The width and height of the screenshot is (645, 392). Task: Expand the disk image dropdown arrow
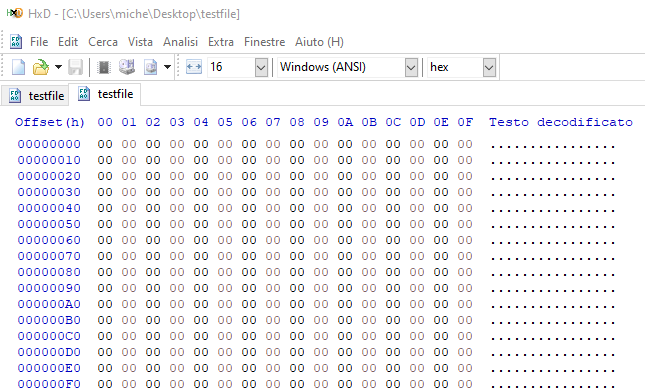coord(167,67)
